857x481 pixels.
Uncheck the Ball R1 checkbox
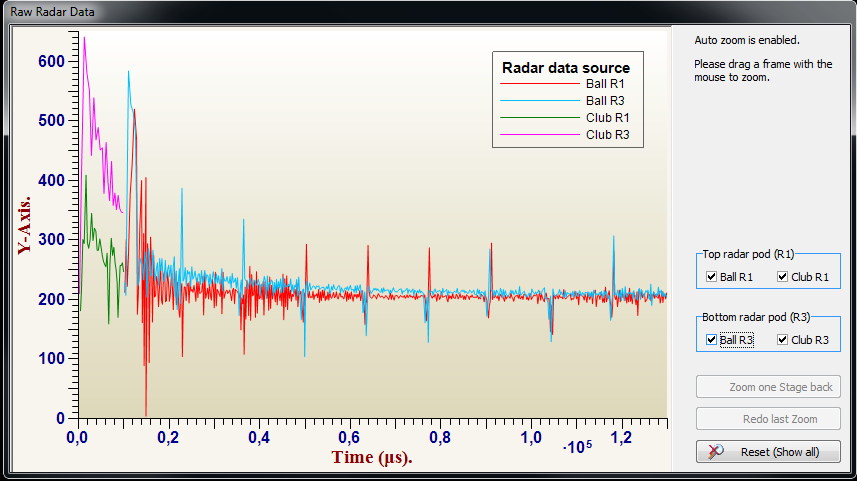[711, 277]
